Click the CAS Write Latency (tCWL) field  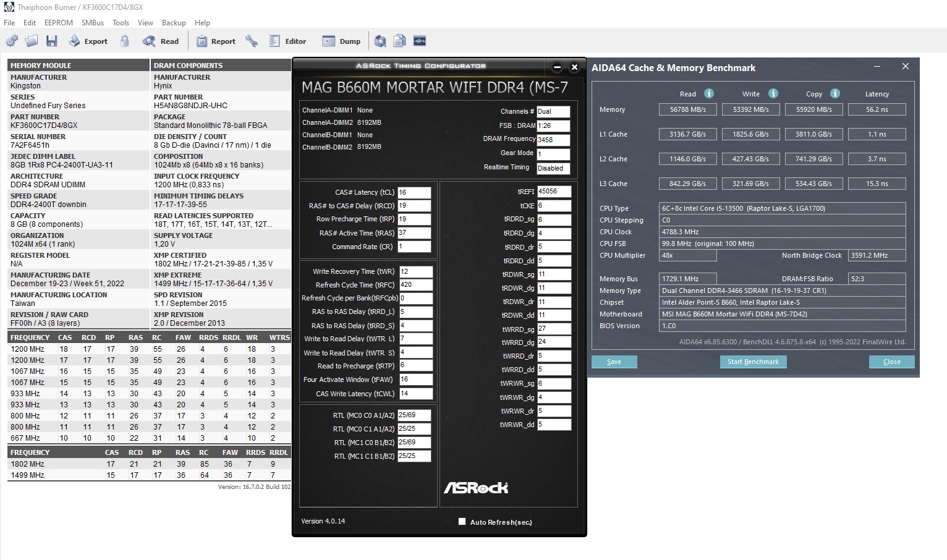point(416,394)
